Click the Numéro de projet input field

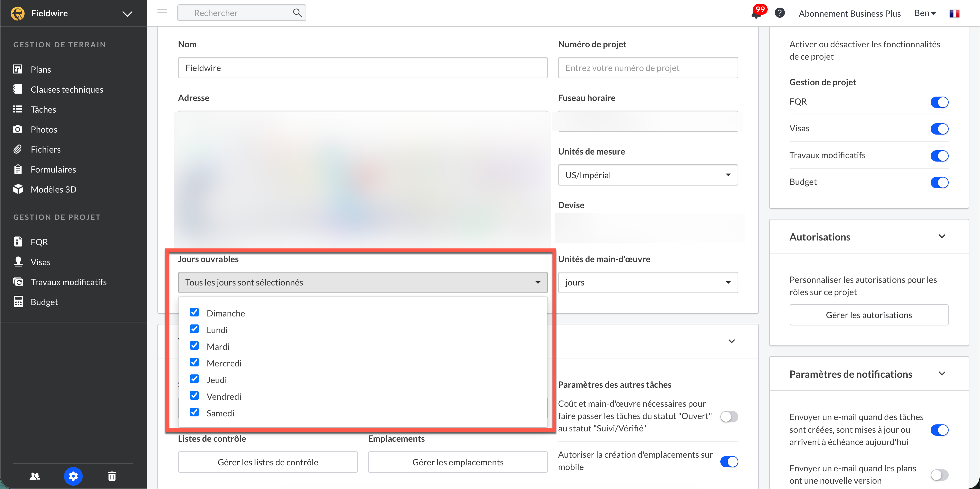[647, 68]
